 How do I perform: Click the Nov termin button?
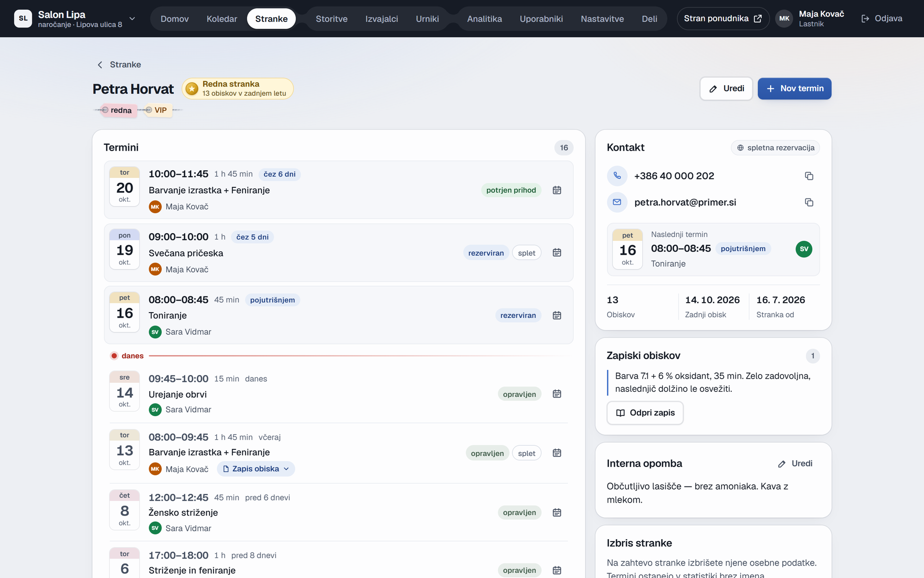795,89
